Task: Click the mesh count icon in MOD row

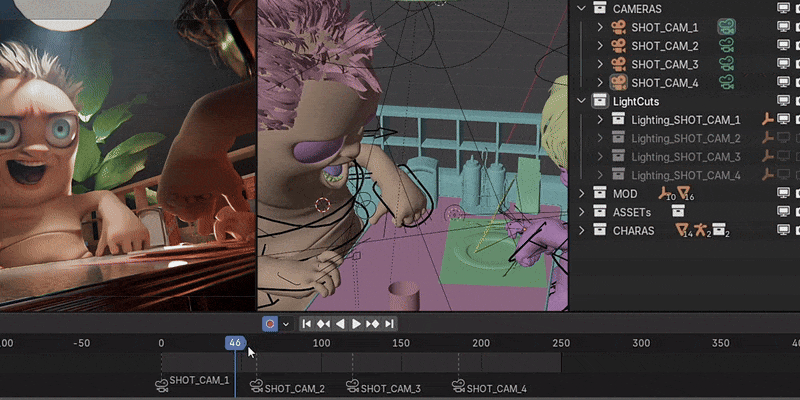Action: tap(683, 193)
